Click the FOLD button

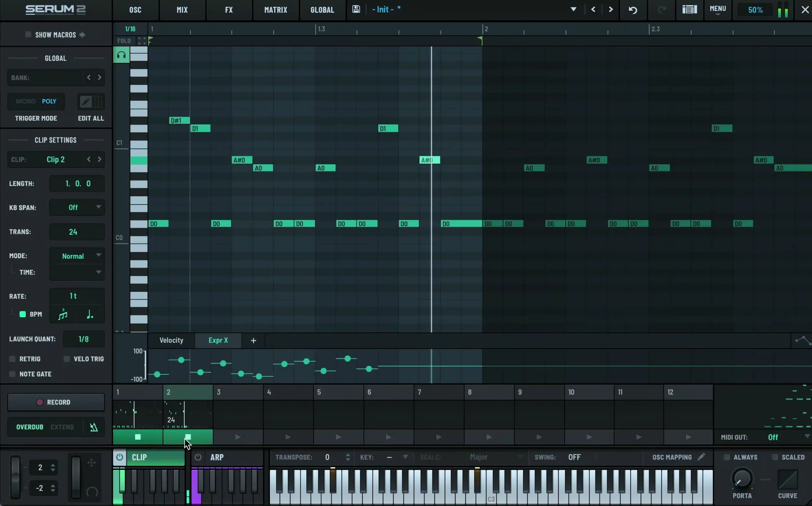point(124,41)
